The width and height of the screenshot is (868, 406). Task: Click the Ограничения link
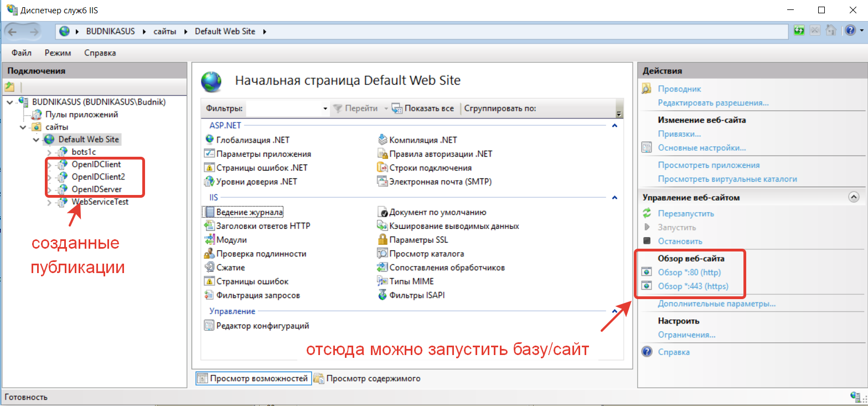[686, 335]
